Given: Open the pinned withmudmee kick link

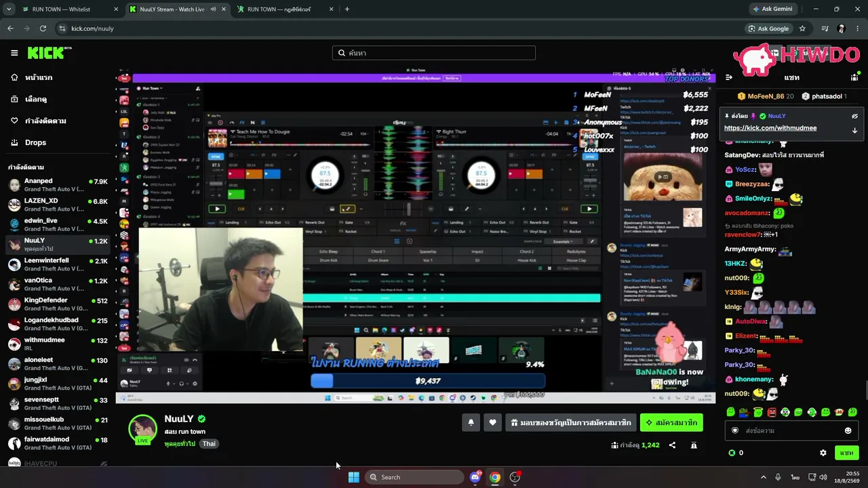Looking at the screenshot, I should pos(770,128).
